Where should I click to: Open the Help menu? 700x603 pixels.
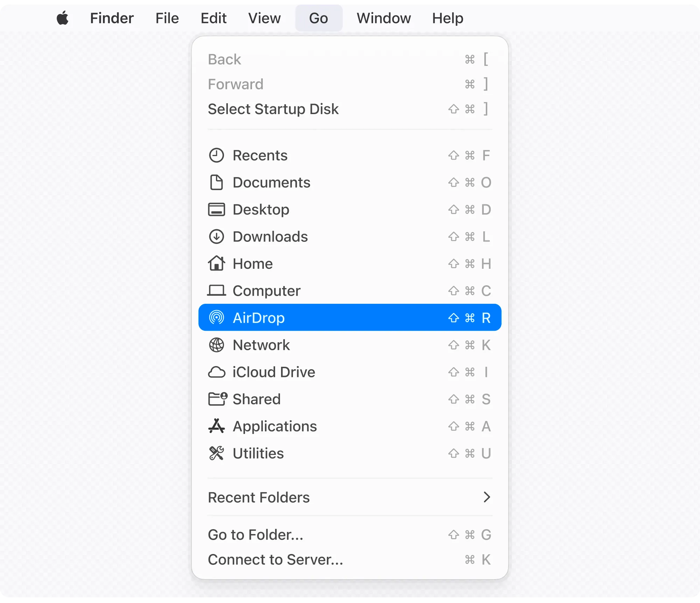pyautogui.click(x=447, y=18)
